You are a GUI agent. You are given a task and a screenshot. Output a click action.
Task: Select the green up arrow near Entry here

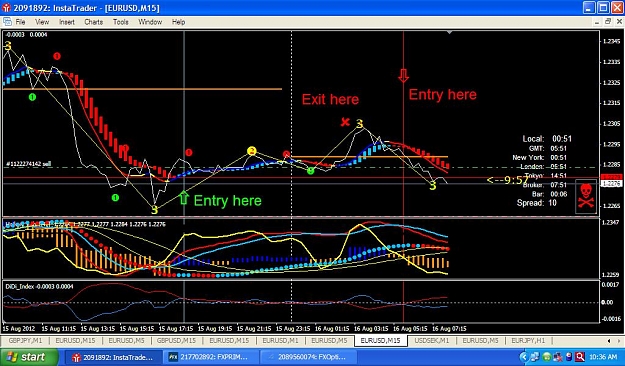pos(183,198)
